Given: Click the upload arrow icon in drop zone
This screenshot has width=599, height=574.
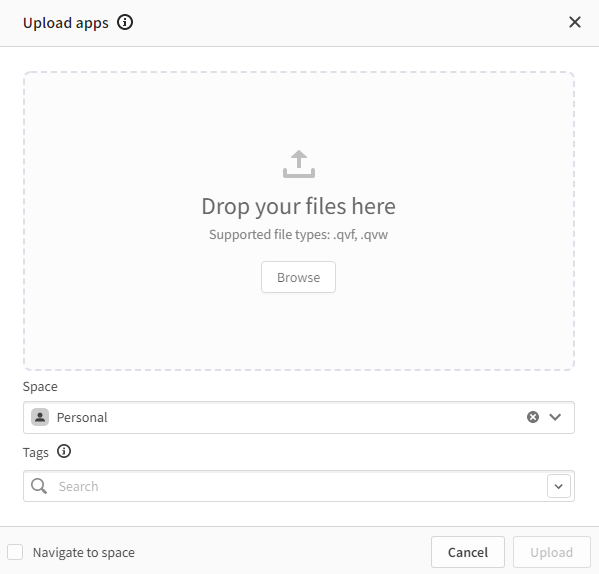Looking at the screenshot, I should point(299,164).
